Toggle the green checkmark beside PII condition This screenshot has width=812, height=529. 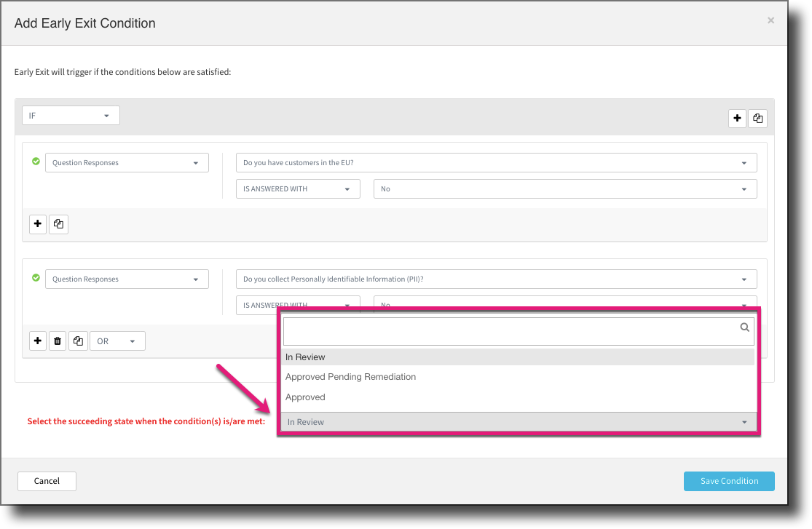coord(36,277)
